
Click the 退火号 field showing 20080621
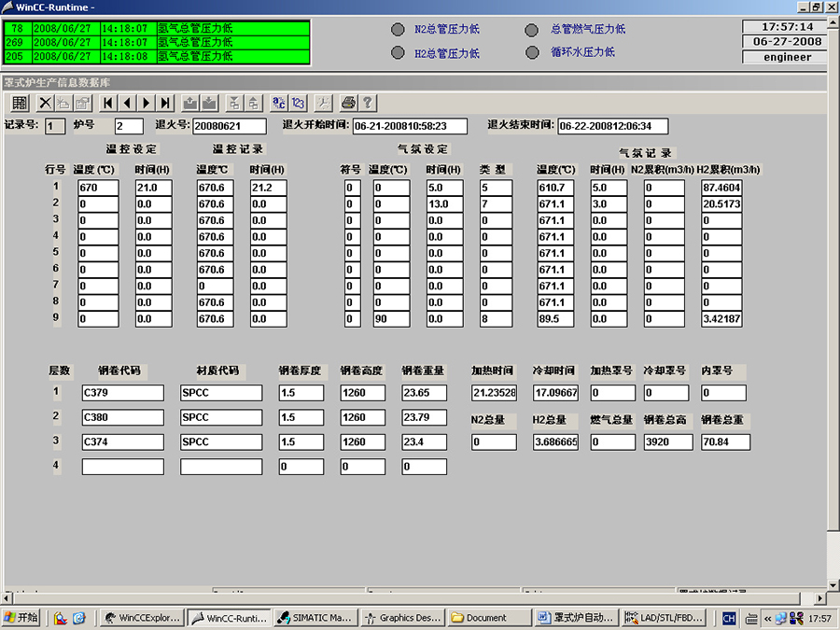point(230,126)
